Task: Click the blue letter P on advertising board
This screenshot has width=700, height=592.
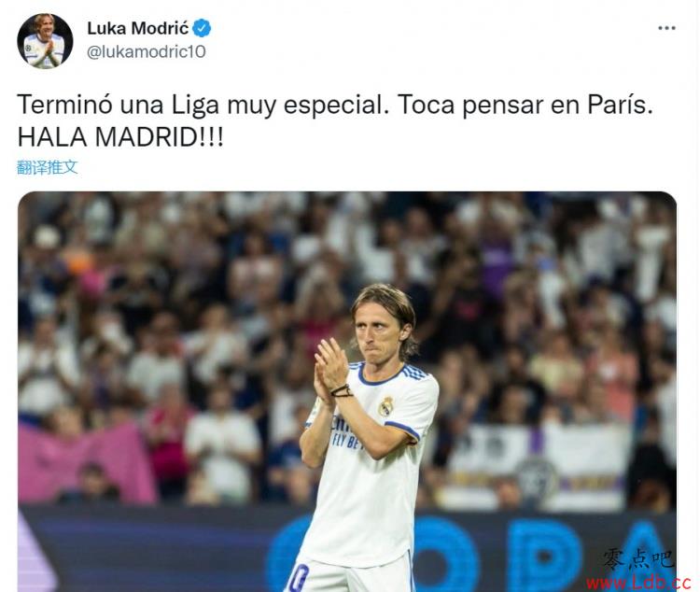Action: click(x=546, y=554)
